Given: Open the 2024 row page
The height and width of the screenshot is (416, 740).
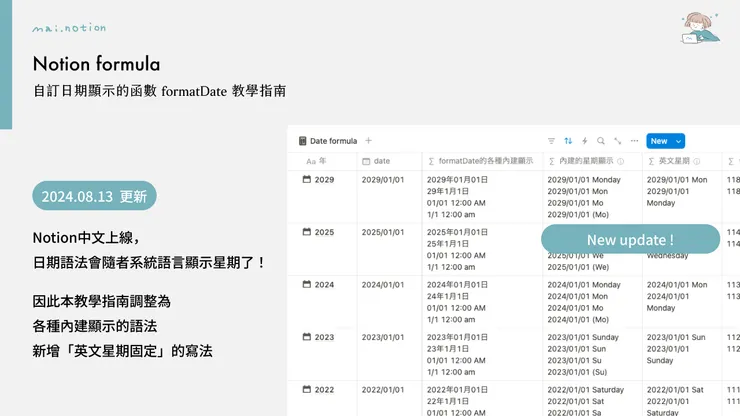Looking at the screenshot, I should [x=324, y=284].
